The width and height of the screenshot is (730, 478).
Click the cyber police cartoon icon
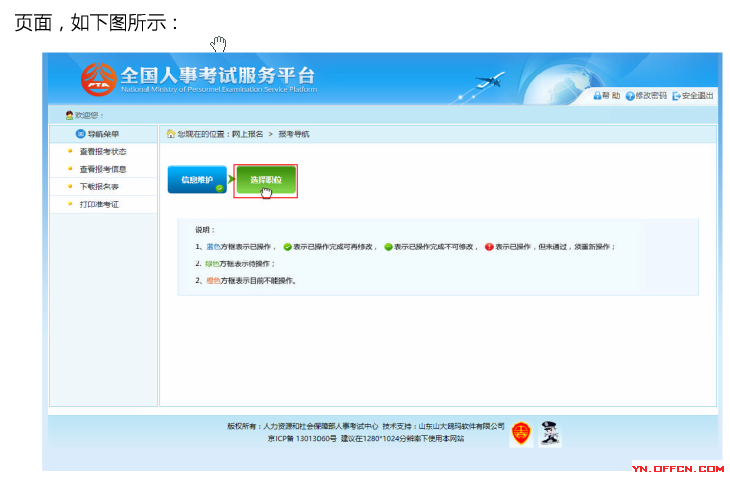(x=550, y=434)
